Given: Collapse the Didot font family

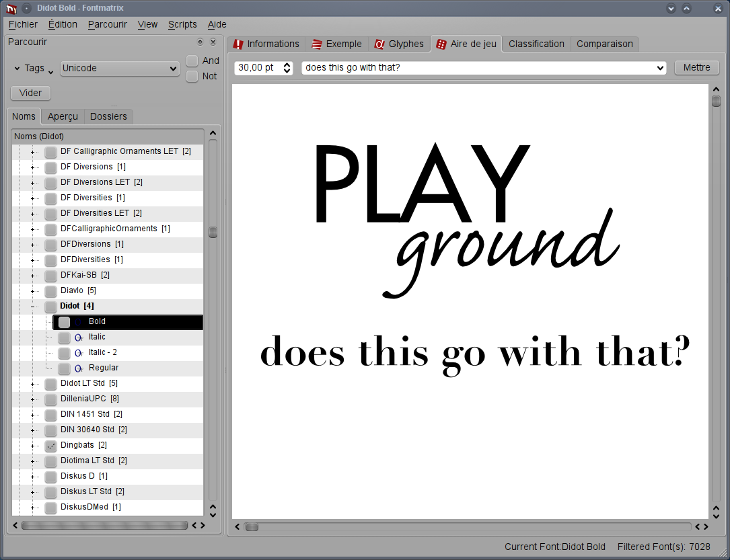Looking at the screenshot, I should point(32,307).
